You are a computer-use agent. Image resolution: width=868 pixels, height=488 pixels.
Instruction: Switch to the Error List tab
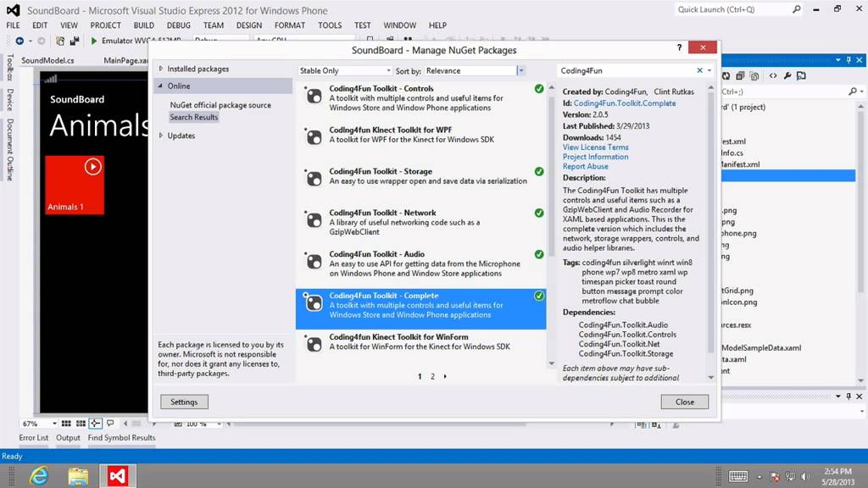(34, 438)
